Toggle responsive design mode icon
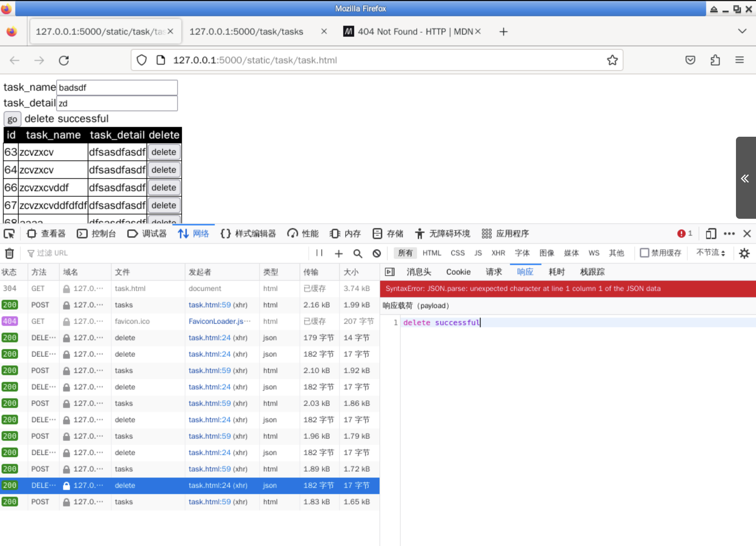Screen dimensions: 756x546 click(710, 234)
